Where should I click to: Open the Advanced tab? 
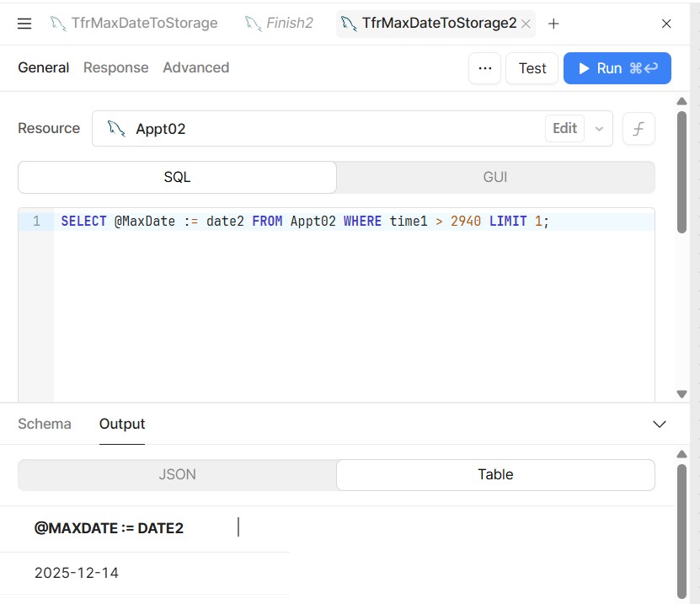195,67
